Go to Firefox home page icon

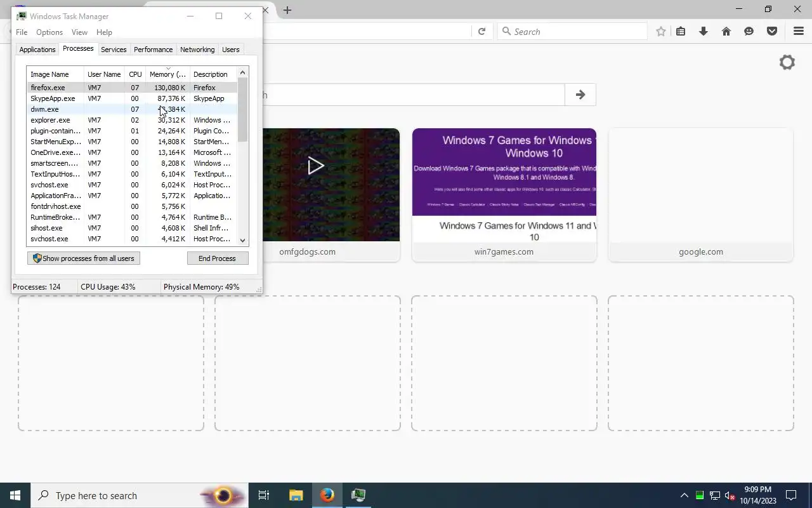coord(726,31)
